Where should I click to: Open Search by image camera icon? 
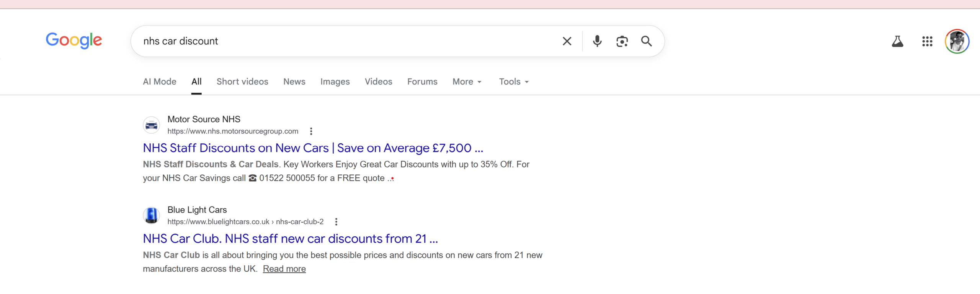(622, 41)
